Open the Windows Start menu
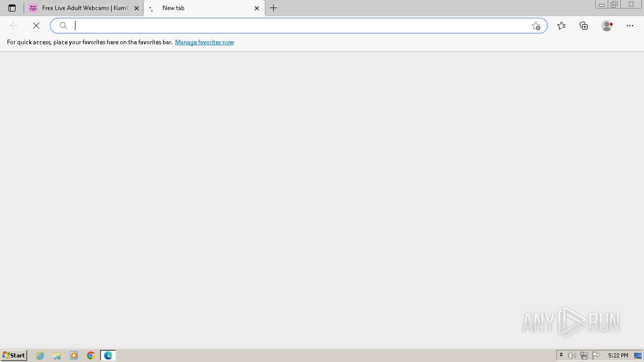644x362 pixels. [14, 355]
